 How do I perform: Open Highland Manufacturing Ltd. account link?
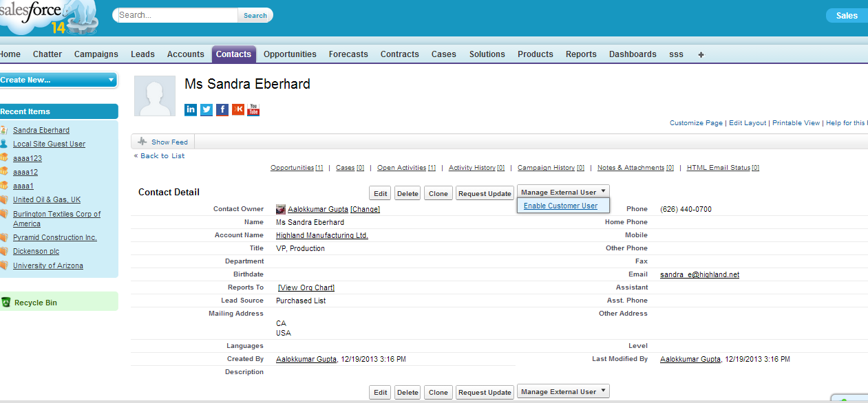click(x=322, y=235)
